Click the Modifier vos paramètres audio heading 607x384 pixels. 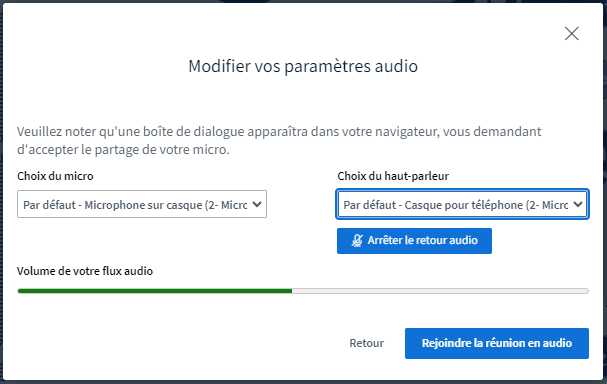click(x=303, y=66)
